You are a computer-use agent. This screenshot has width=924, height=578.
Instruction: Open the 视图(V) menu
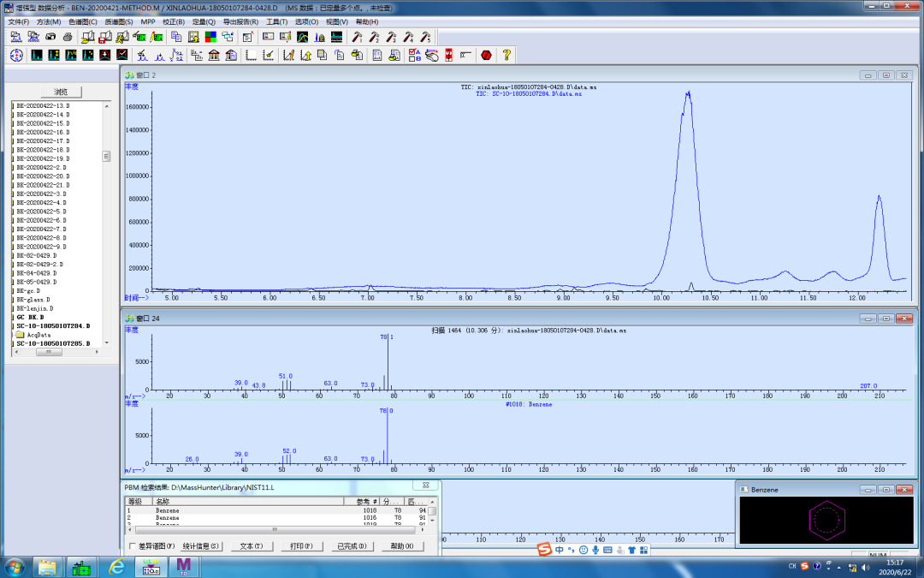click(336, 21)
